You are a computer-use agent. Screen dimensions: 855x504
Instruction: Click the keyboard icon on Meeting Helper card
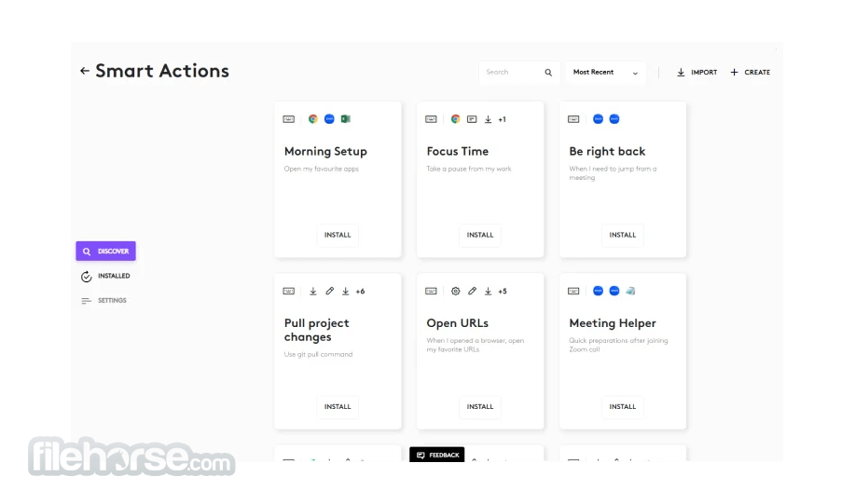[573, 291]
